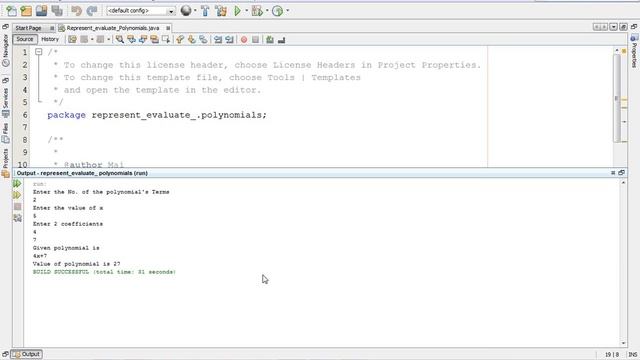Show the opened documents list dropdown

pos(613,27)
